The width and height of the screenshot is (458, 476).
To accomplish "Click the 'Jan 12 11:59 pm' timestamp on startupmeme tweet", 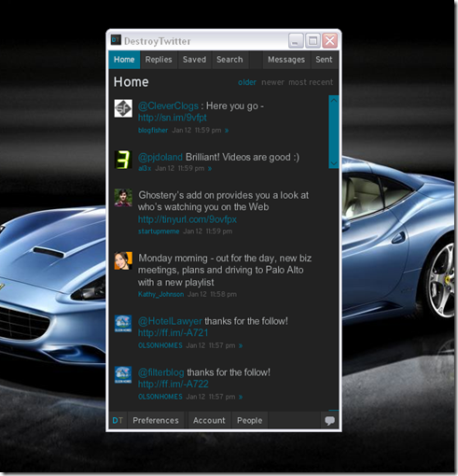I will coord(208,231).
